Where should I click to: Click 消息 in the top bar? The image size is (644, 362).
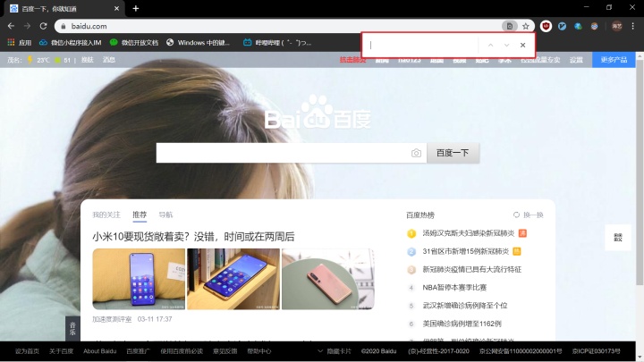pyautogui.click(x=109, y=60)
